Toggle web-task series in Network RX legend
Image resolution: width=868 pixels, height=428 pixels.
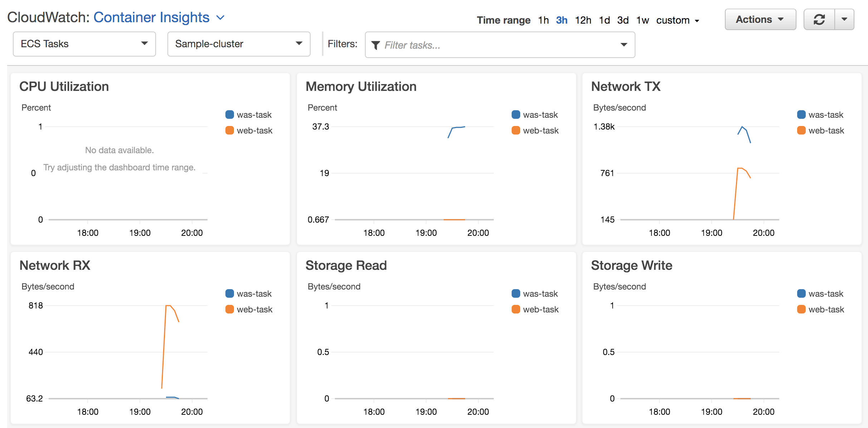[x=254, y=309]
